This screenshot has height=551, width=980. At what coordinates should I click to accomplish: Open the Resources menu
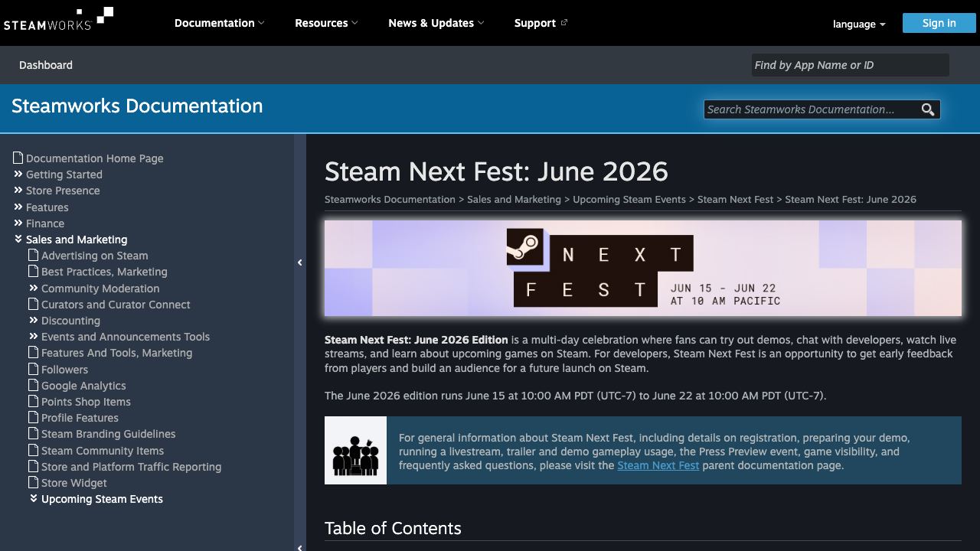tap(326, 23)
